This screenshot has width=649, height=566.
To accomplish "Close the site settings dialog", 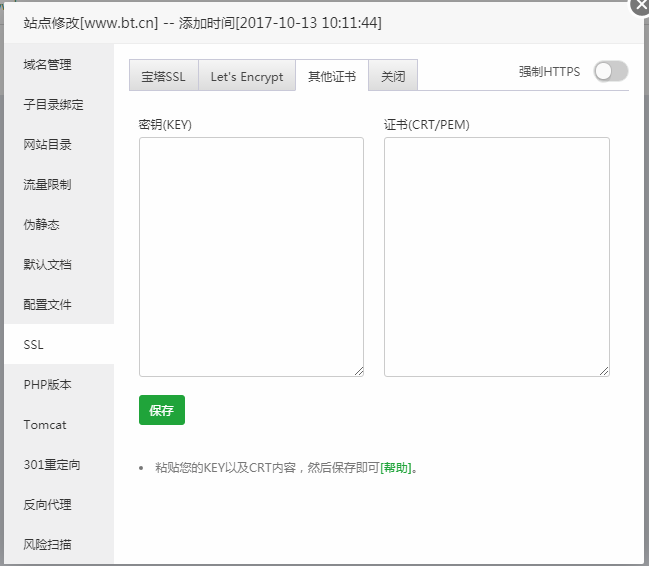I will (640, 5).
